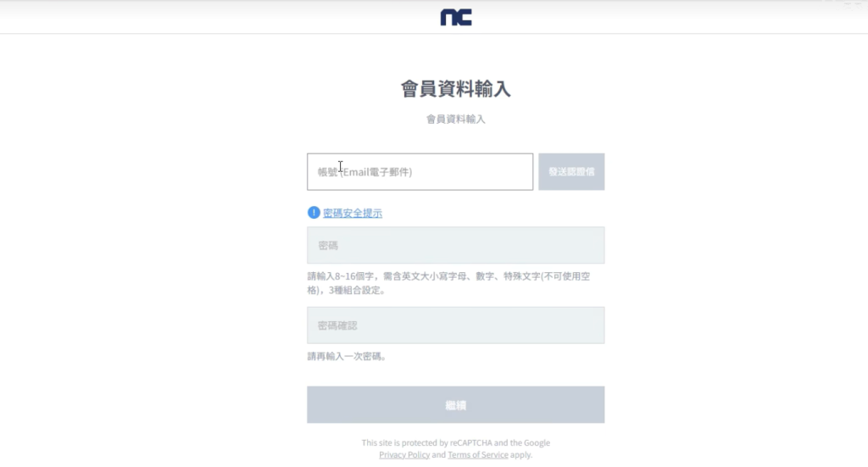
Task: Select the 密碼確認 confirm password field
Action: (x=455, y=325)
